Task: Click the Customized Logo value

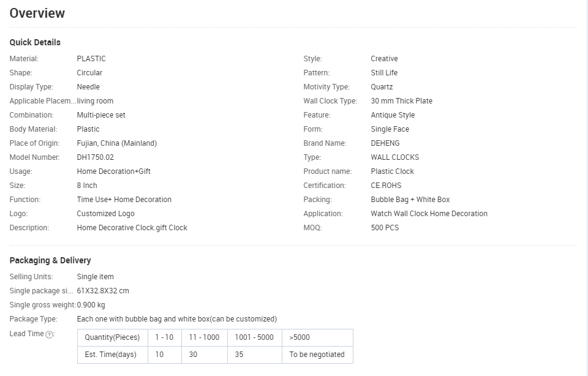Action: pos(105,214)
